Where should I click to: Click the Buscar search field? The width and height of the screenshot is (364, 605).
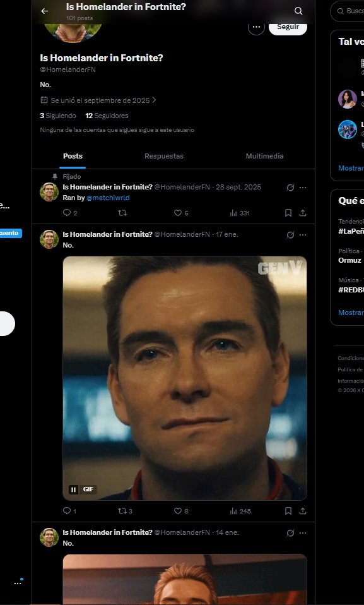click(x=347, y=11)
